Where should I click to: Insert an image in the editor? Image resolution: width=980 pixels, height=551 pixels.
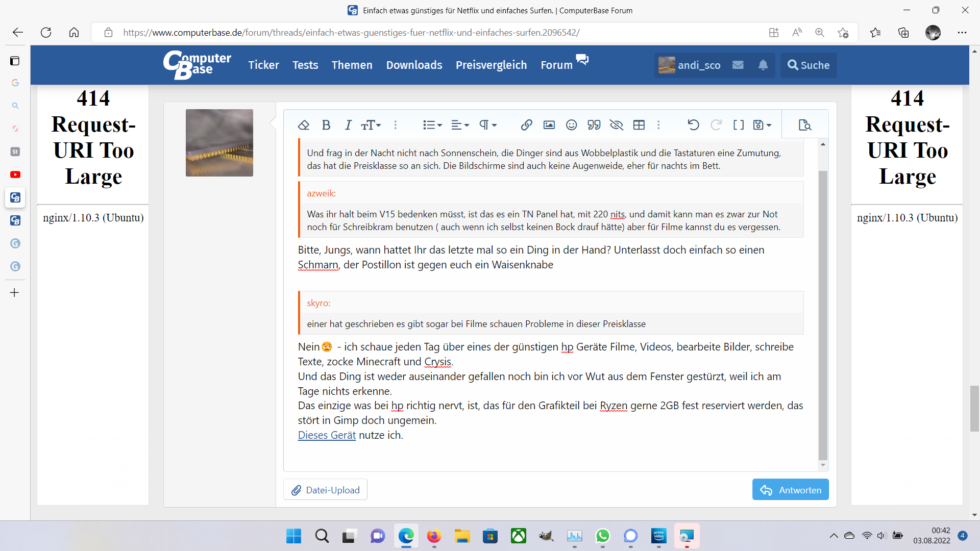[549, 125]
